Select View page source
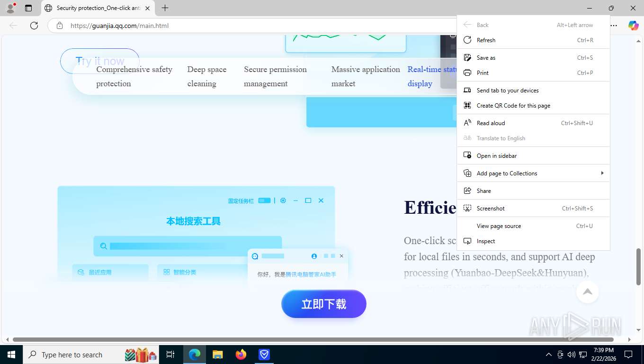 pos(533,226)
